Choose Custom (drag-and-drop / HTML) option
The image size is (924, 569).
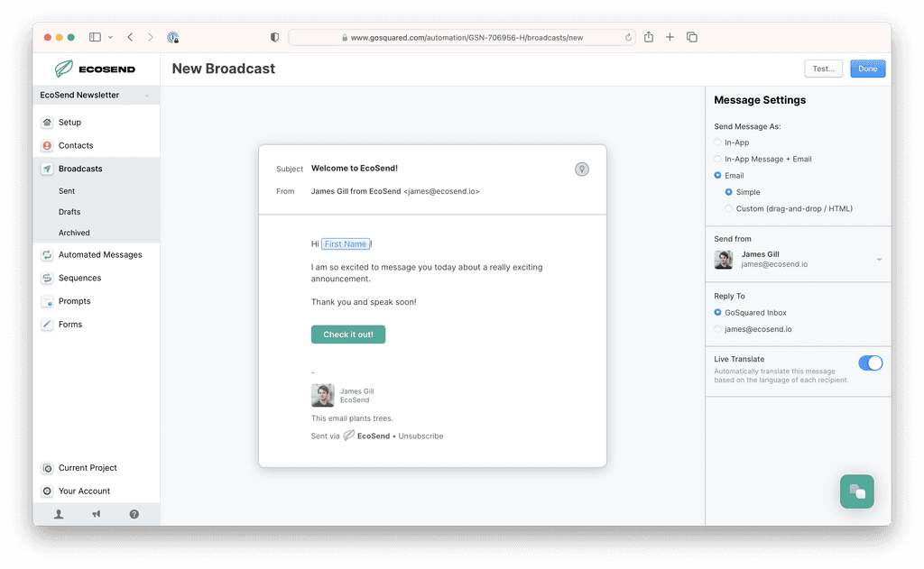(728, 208)
